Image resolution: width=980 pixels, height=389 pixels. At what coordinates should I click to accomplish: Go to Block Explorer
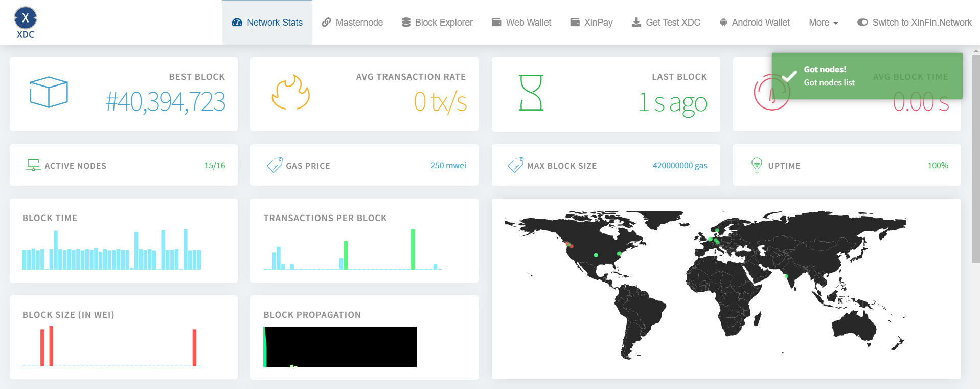click(x=437, y=23)
